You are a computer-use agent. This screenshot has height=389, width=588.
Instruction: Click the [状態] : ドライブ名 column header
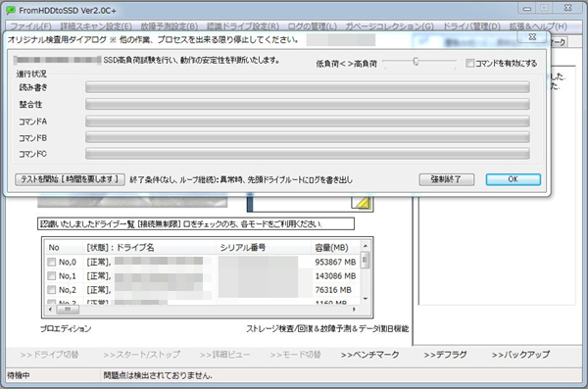(x=149, y=248)
